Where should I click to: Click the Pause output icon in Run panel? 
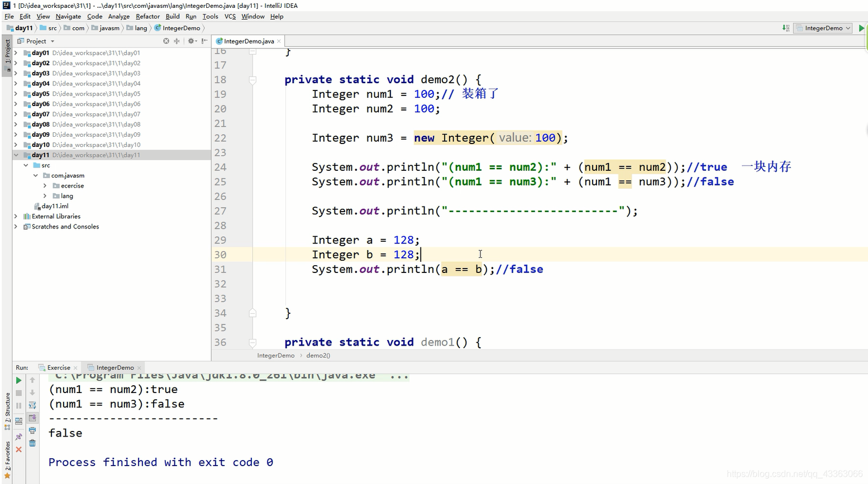[x=18, y=406]
